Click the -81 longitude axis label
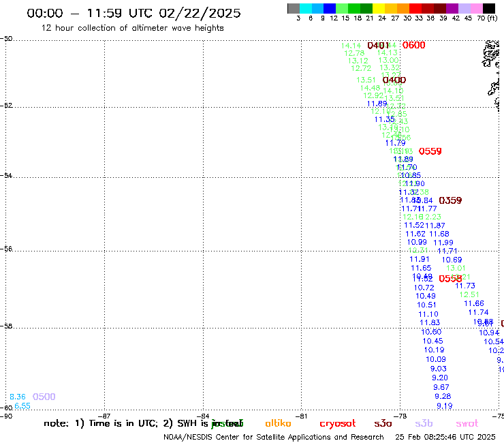Viewport: 504px width, 443px height. (x=301, y=416)
